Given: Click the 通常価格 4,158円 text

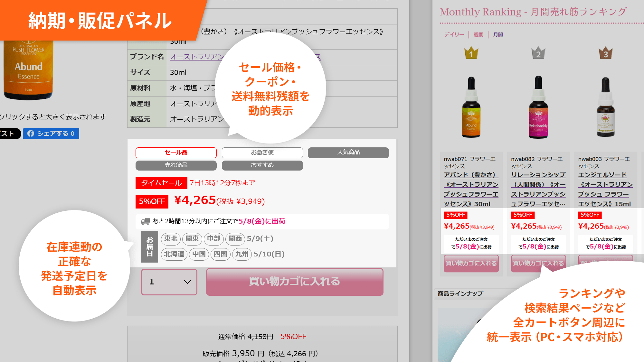Looking at the screenshot, I should [x=246, y=337].
